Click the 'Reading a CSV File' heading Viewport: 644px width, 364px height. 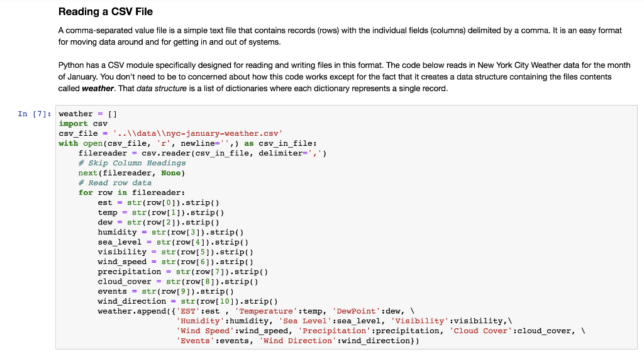pyautogui.click(x=106, y=11)
